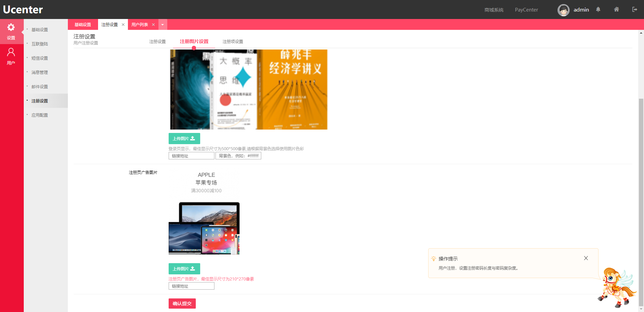Click the notification bell icon
Viewport: 644px width, 312px height.
point(598,9)
